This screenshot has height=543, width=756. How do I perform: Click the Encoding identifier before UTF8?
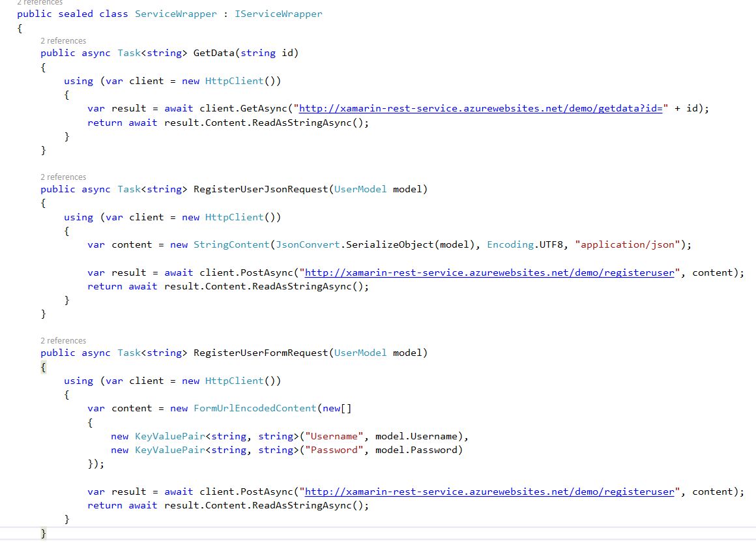(510, 244)
